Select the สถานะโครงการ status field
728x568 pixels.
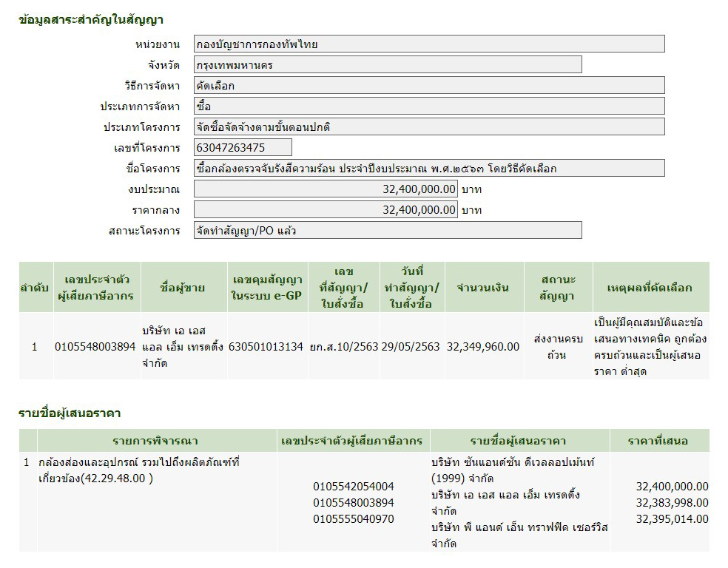coord(388,231)
